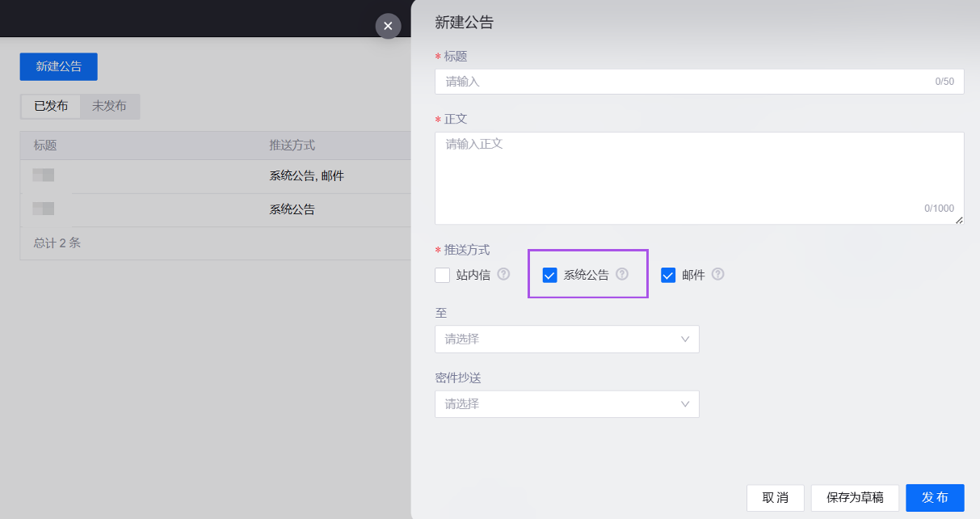Viewport: 980px width, 519px height.
Task: Enable the 站内信 checkbox
Action: coord(442,275)
